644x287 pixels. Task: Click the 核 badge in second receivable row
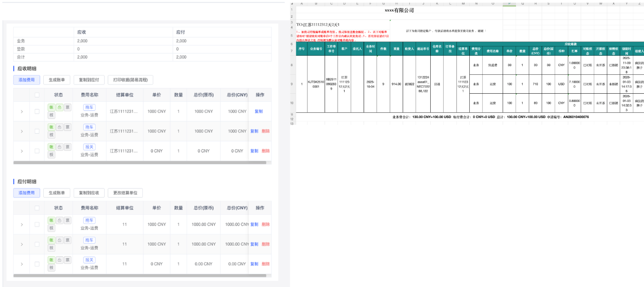click(x=51, y=135)
